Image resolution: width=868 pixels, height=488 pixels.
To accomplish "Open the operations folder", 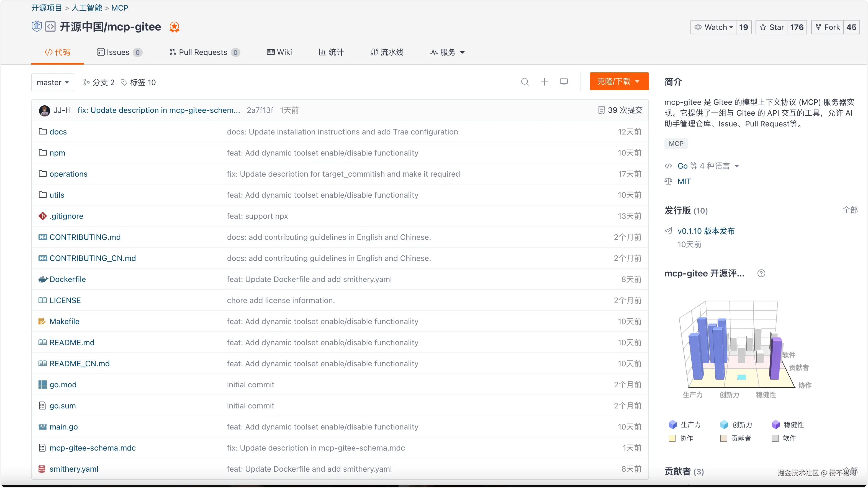I will 68,174.
